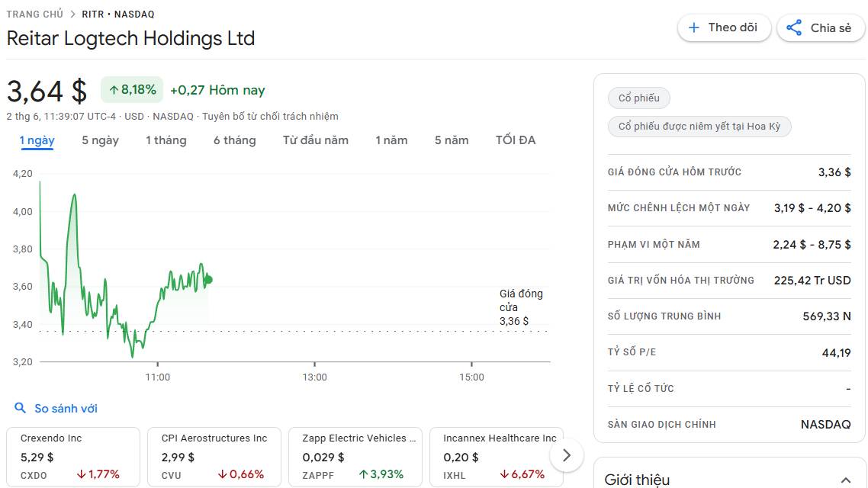868x488 pixels.
Task: Click the GIÁ ĐÓNG CỬA HÔM TRƯỚC row label
Action: coord(674,172)
